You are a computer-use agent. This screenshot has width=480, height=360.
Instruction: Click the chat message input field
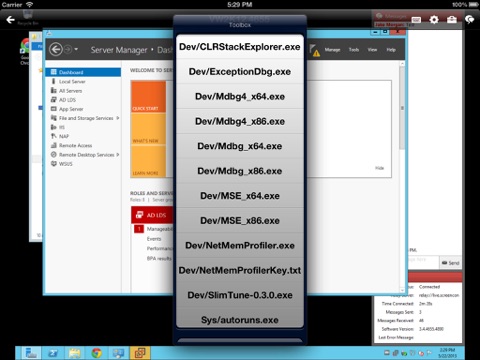pyautogui.click(x=423, y=262)
